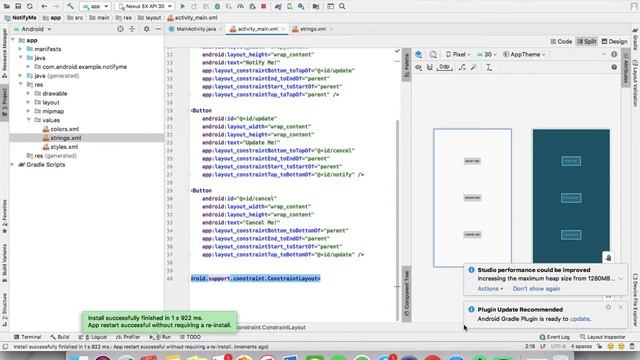Open design view options eye icon

coord(418,67)
